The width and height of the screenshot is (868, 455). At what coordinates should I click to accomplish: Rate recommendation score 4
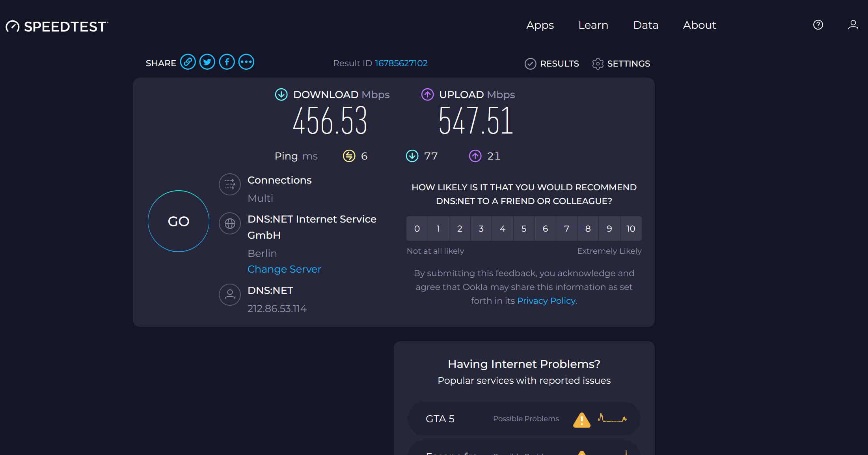coord(503,228)
